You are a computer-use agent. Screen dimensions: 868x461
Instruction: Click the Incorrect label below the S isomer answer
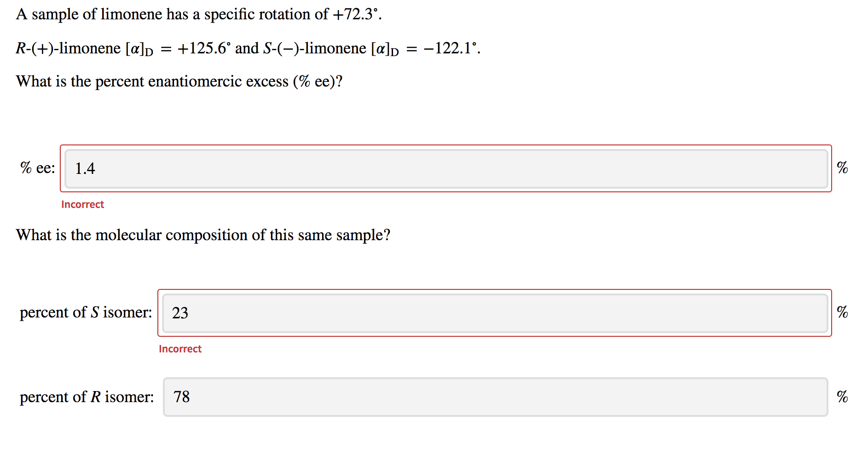180,349
